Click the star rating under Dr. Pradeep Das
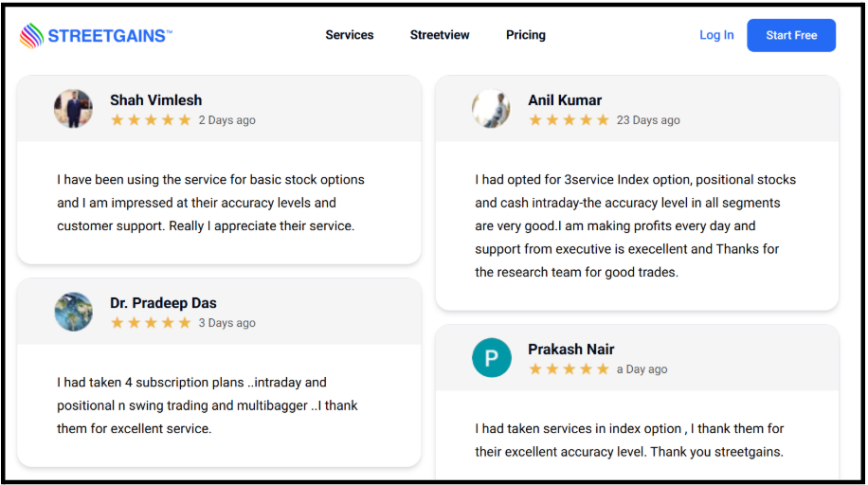Viewport: 868px width, 485px height. 151,323
